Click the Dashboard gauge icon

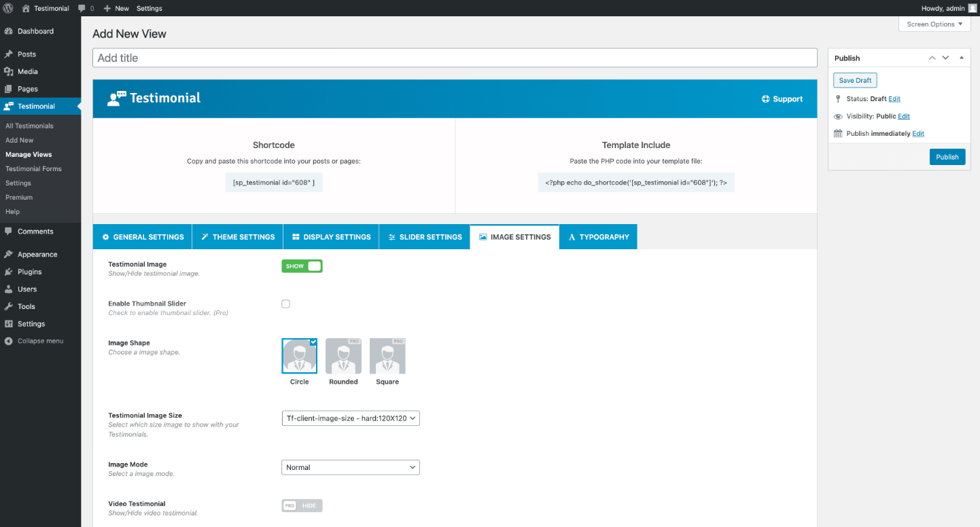coord(9,31)
